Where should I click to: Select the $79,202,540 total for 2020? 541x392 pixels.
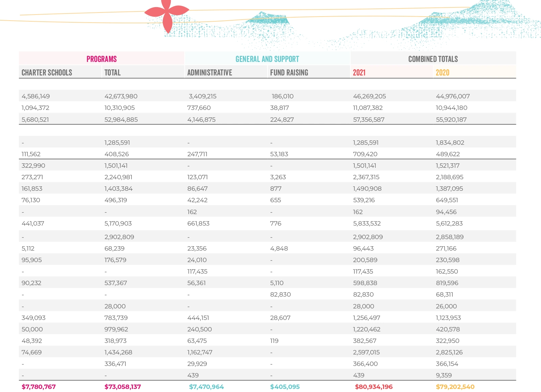455,387
